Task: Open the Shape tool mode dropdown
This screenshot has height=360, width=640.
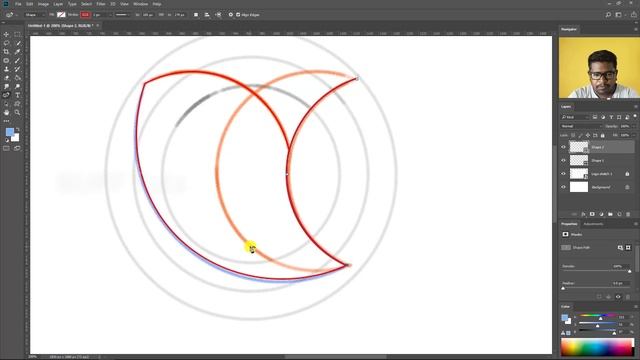Action: [x=34, y=15]
